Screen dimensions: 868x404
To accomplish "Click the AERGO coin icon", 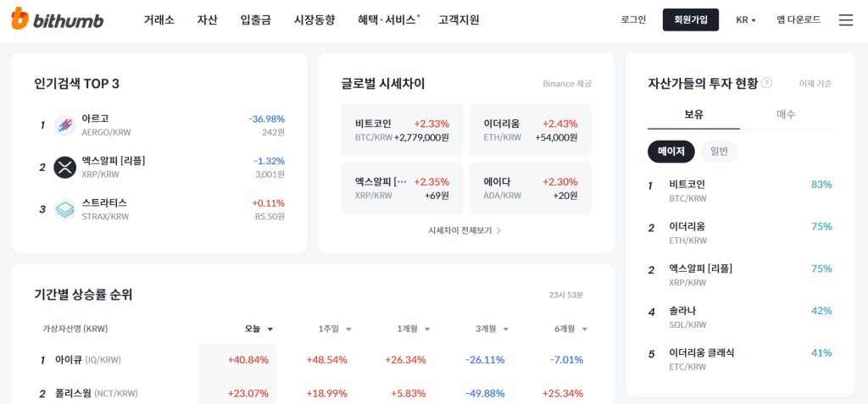I will [65, 125].
